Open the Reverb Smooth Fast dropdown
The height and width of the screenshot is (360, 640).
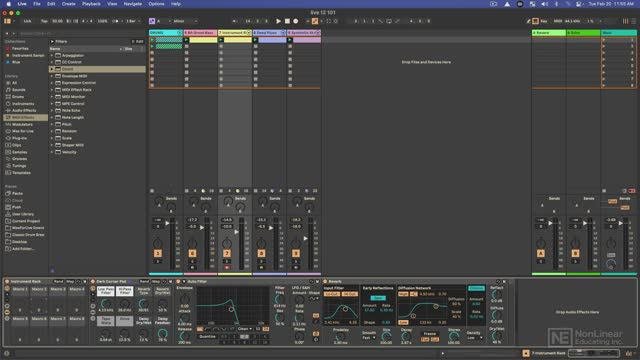pos(369,338)
